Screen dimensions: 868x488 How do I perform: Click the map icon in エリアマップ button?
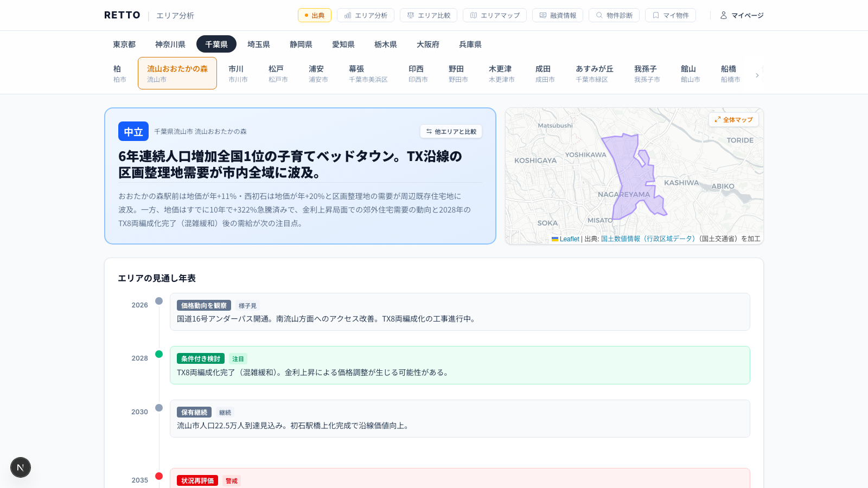tap(474, 15)
